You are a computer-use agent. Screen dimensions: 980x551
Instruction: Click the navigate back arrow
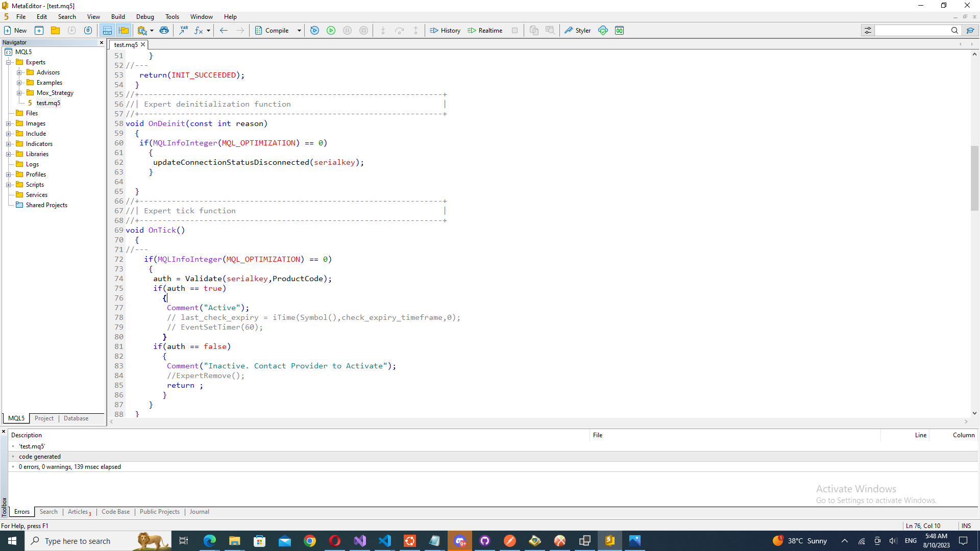click(224, 31)
